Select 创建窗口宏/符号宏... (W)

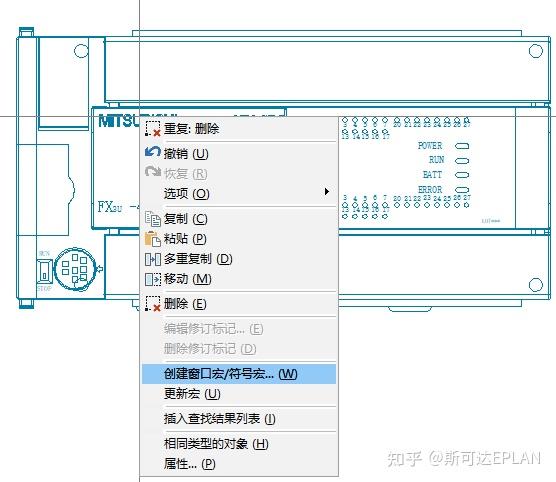[x=239, y=374]
